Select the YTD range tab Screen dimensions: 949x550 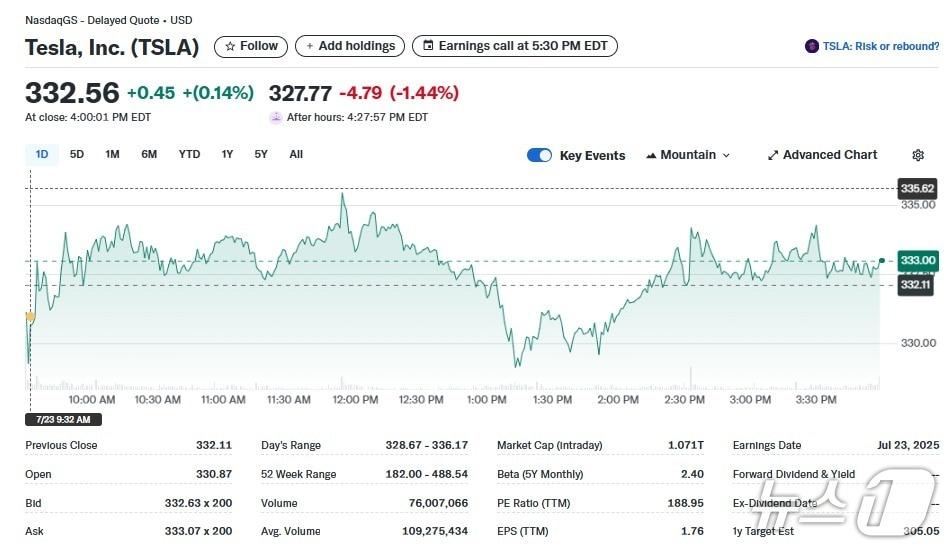click(x=189, y=154)
